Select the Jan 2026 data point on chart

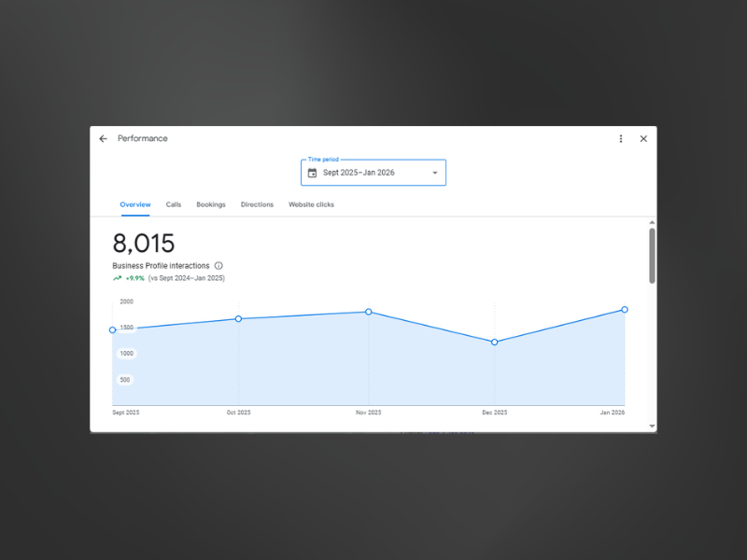coord(625,310)
